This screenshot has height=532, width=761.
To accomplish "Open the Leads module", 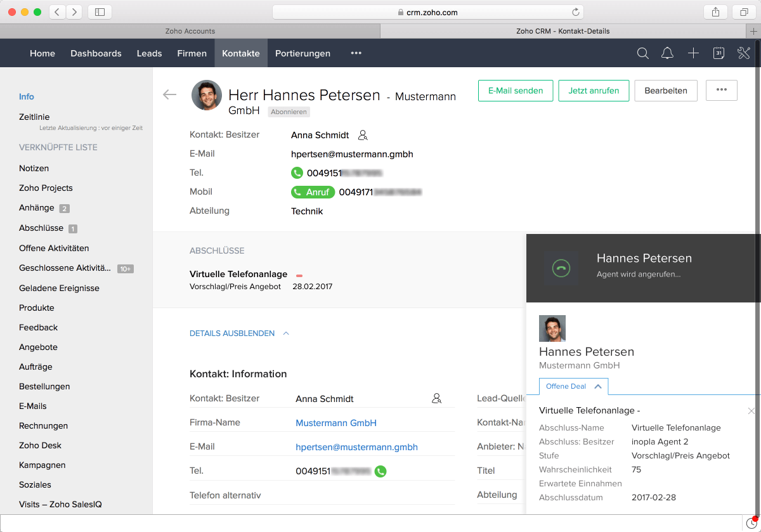I will coord(149,53).
